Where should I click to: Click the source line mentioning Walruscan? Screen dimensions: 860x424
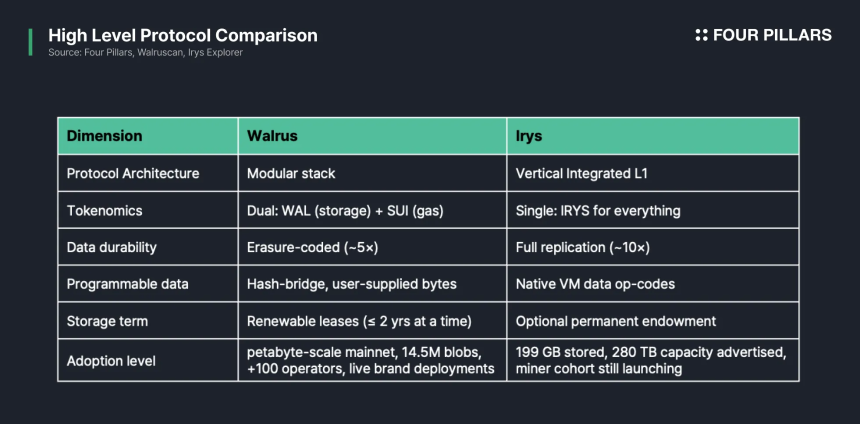point(145,53)
